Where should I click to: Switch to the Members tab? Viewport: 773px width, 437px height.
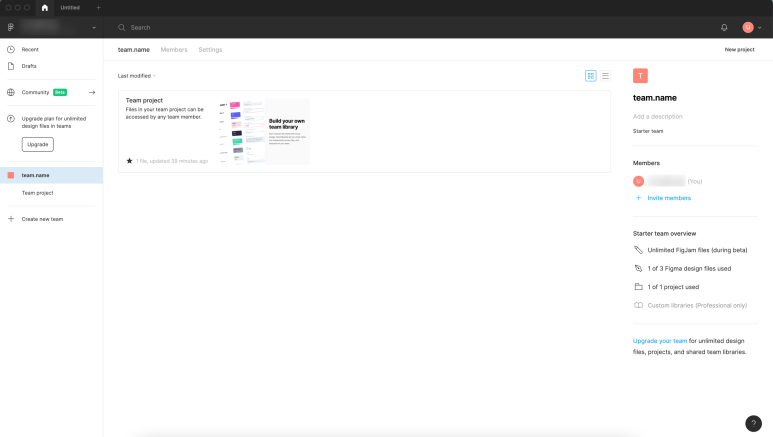pos(174,49)
